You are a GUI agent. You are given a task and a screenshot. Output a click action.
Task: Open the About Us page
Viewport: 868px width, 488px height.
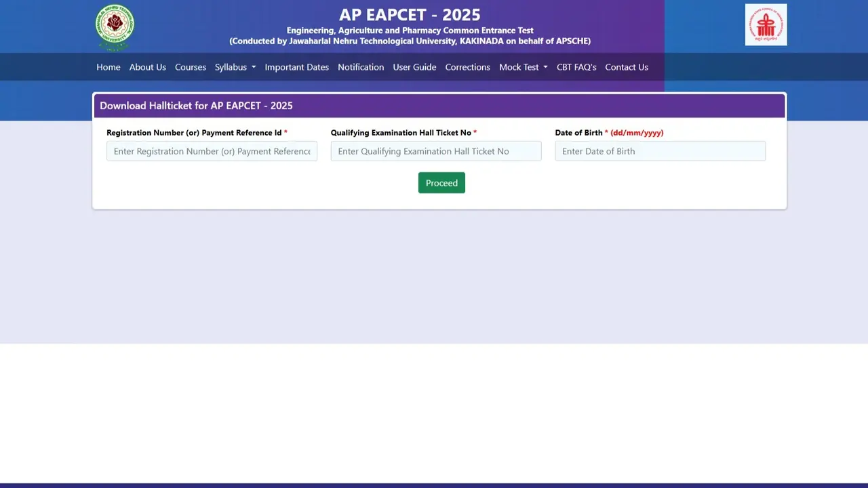[147, 66]
